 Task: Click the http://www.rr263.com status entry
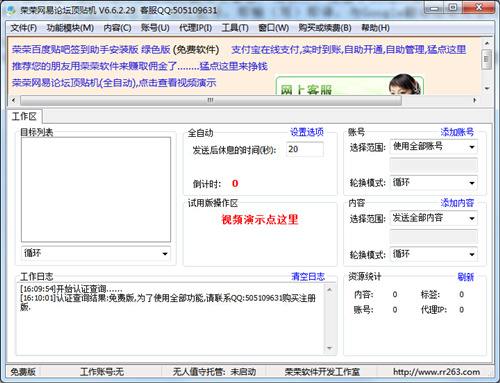[x=436, y=372]
